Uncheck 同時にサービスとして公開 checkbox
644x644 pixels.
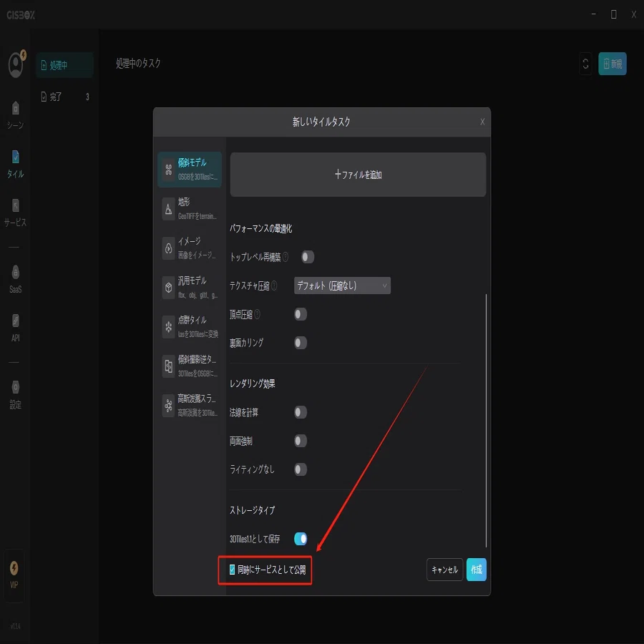[x=232, y=570]
